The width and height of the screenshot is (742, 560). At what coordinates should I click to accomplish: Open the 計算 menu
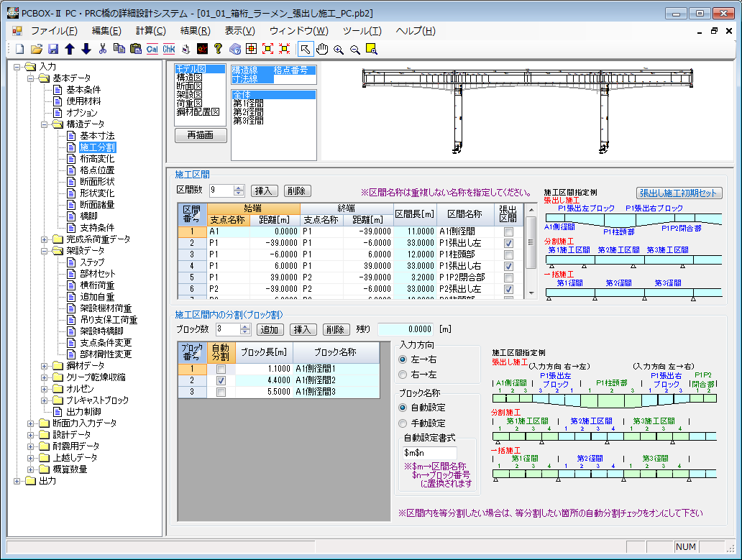150,29
